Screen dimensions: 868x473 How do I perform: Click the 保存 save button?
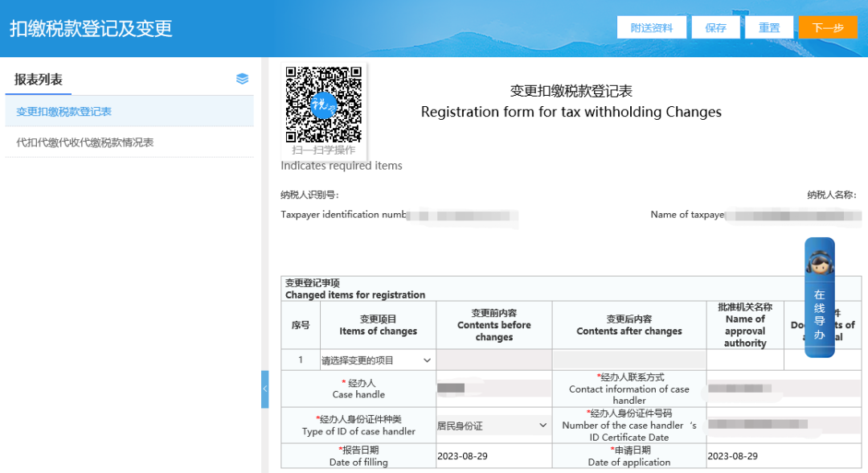[715, 27]
